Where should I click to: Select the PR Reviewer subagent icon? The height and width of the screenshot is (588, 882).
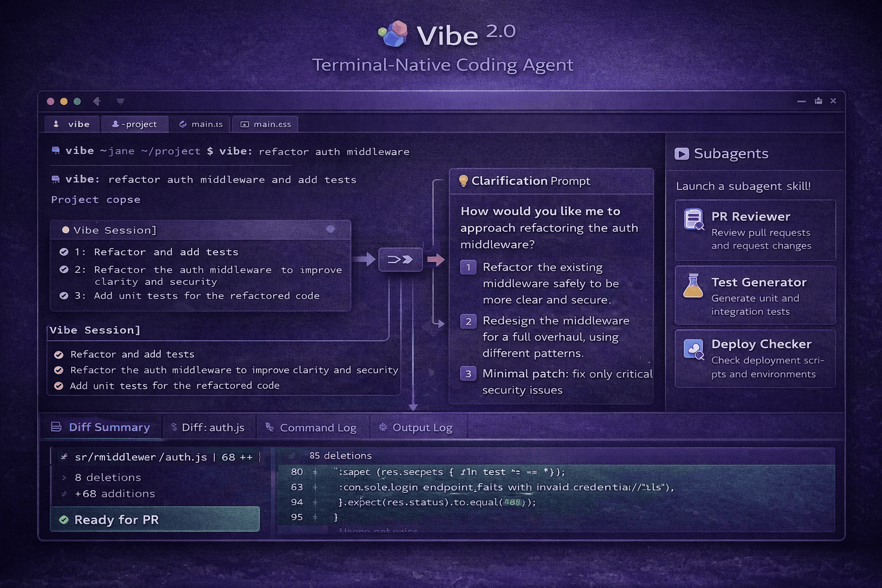(x=693, y=219)
